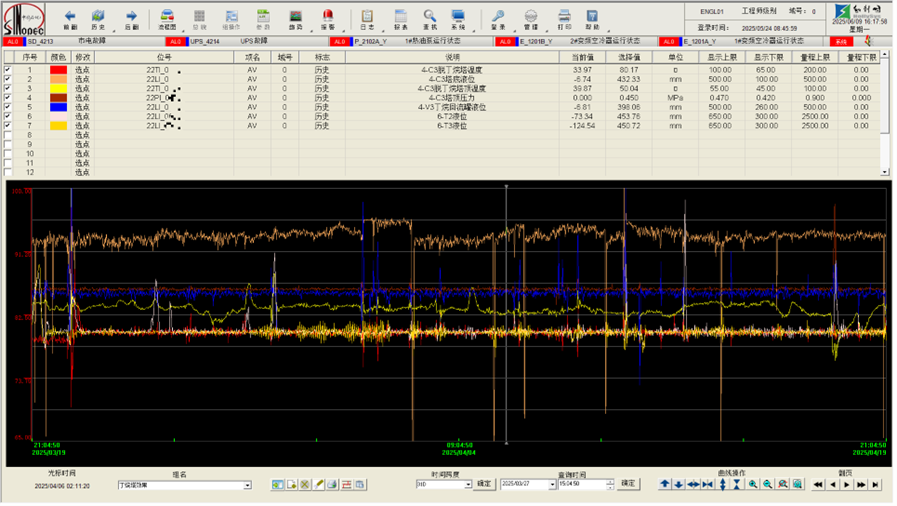Click the blue color swatch in row 5
This screenshot has width=897, height=506.
coord(58,107)
